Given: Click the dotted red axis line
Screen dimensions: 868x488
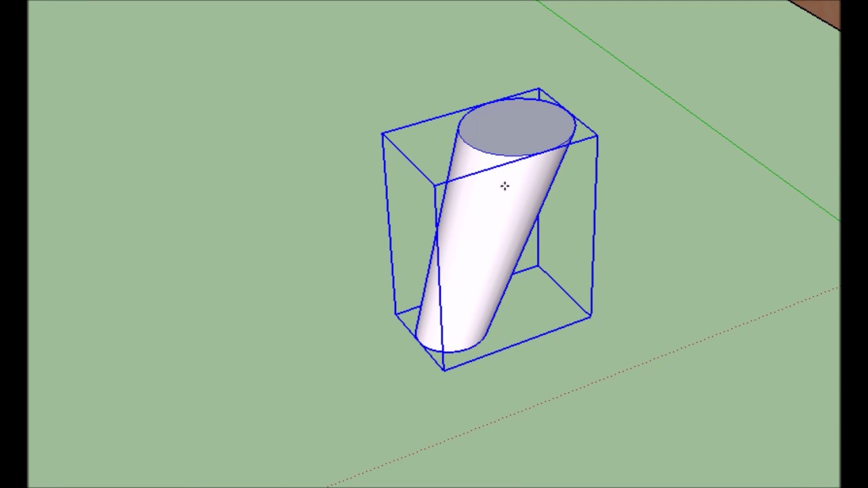Looking at the screenshot, I should 583,388.
